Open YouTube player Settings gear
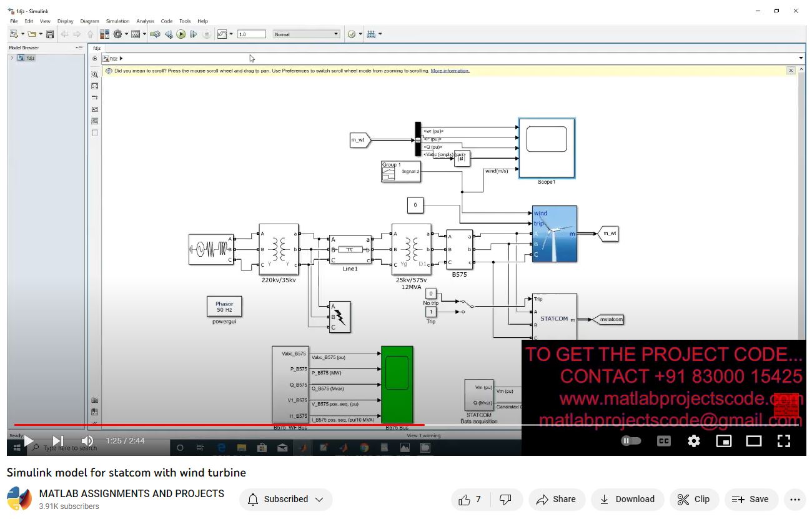This screenshot has height=519, width=812. (x=694, y=441)
